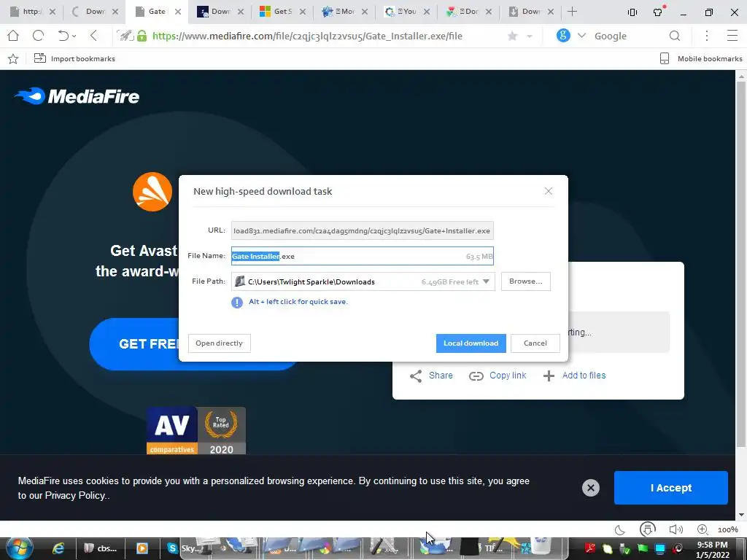Navigate back with the left chevron
Screen dimensions: 747x560
click(94, 36)
